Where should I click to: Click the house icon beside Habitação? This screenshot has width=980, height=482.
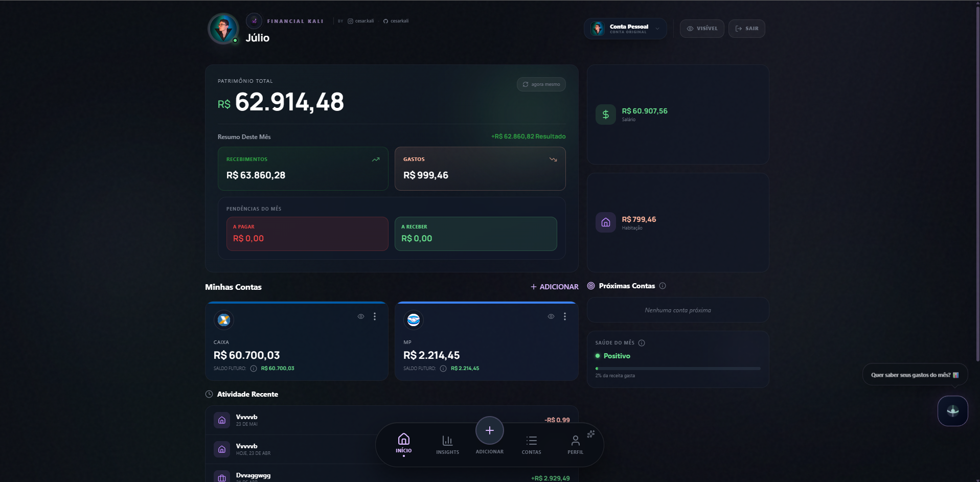click(x=605, y=222)
